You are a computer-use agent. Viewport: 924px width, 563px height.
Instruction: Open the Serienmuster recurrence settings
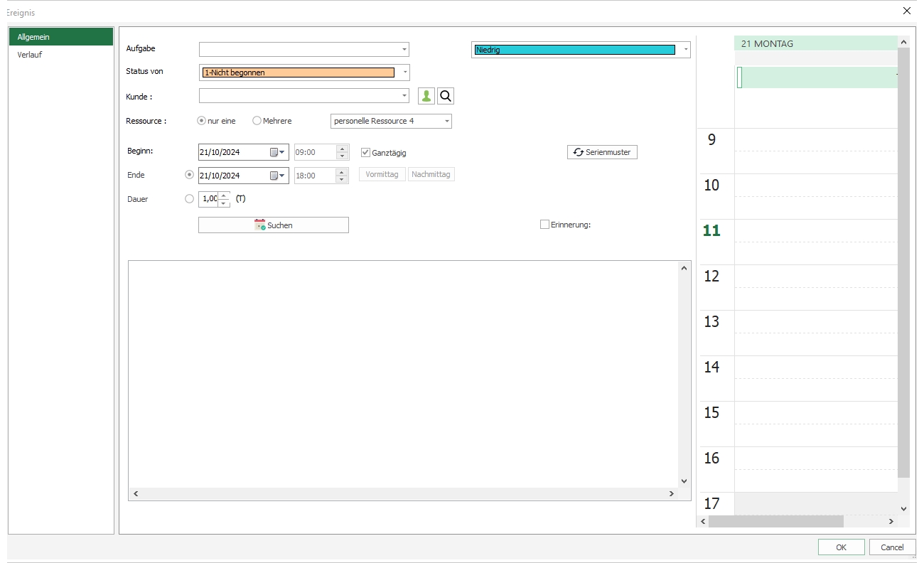pyautogui.click(x=602, y=152)
